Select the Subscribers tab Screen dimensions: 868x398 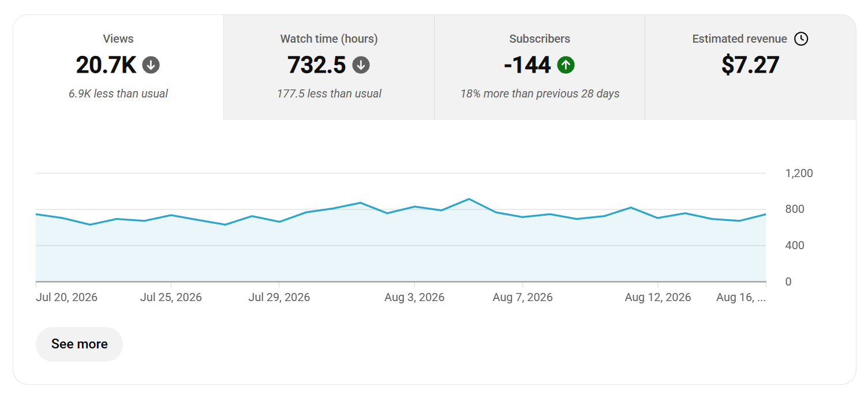pyautogui.click(x=540, y=67)
